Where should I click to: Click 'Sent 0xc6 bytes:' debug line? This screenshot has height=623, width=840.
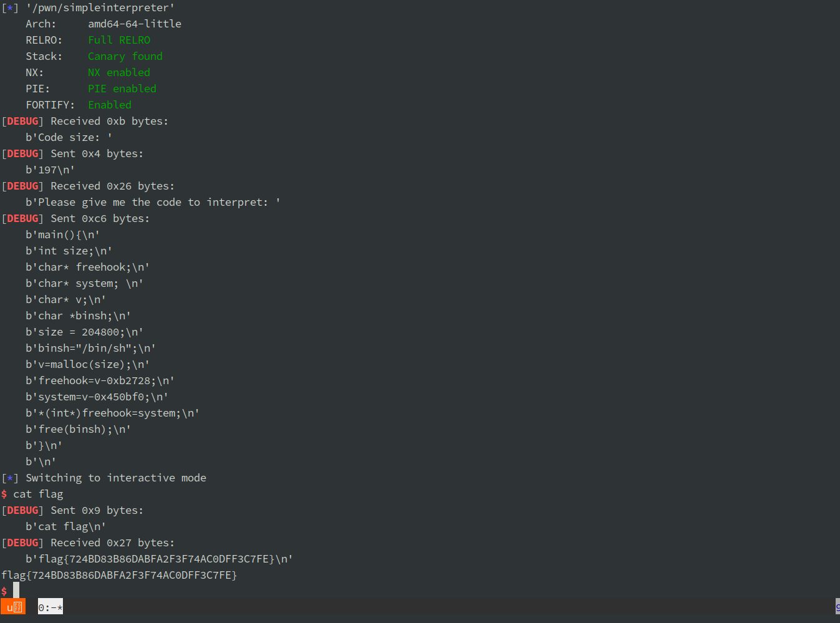click(x=75, y=218)
